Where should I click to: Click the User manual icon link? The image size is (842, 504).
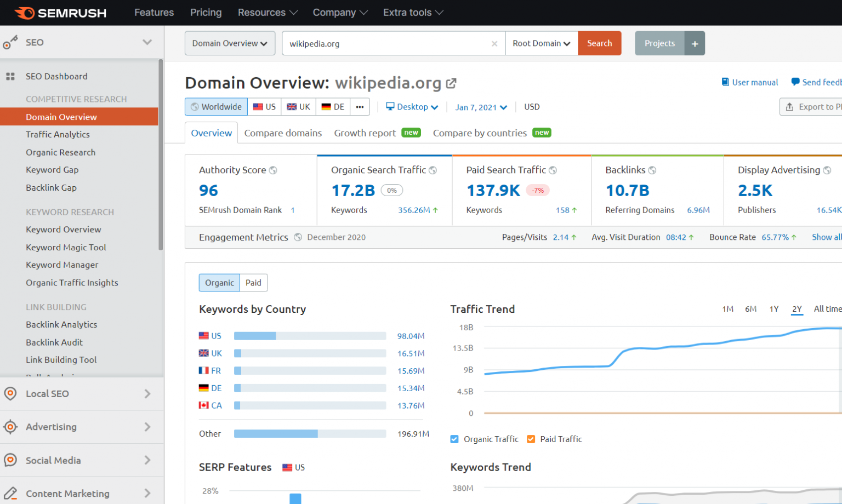[x=726, y=82]
